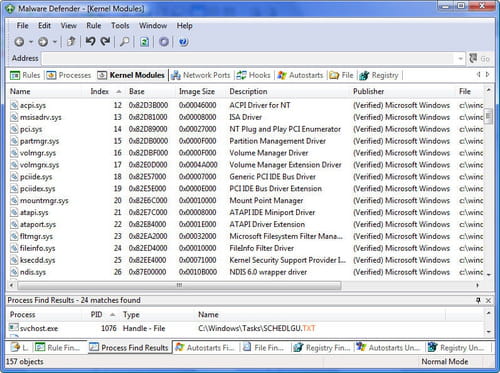
Task: Open the Find magnifier tool
Action: pos(125,42)
